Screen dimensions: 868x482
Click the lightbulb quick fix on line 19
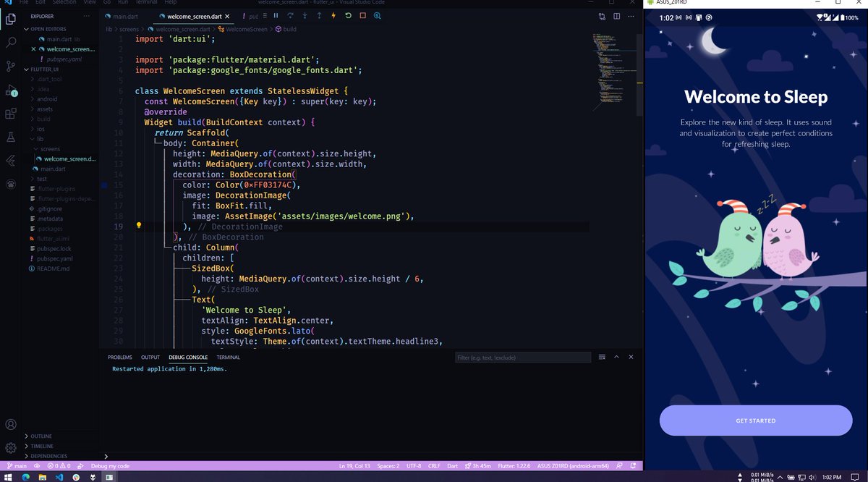pos(139,226)
